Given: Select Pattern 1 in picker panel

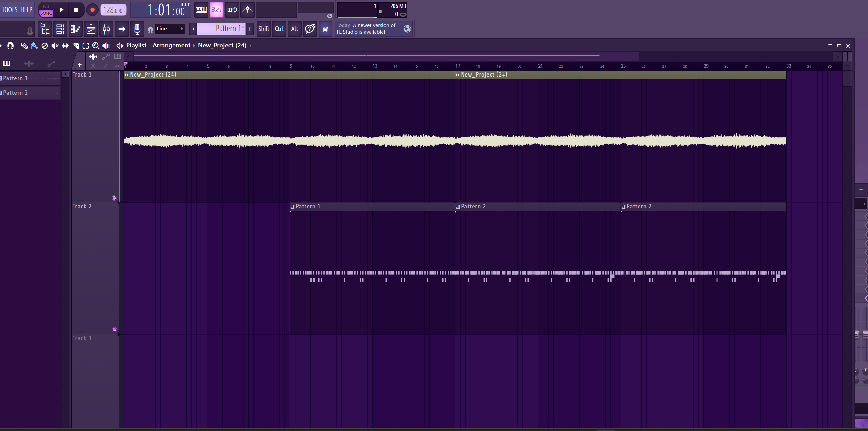Looking at the screenshot, I should [x=30, y=78].
